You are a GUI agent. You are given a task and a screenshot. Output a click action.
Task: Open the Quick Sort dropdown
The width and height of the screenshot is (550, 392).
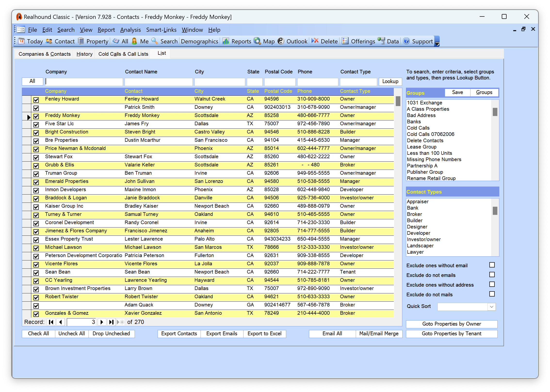pos(492,307)
